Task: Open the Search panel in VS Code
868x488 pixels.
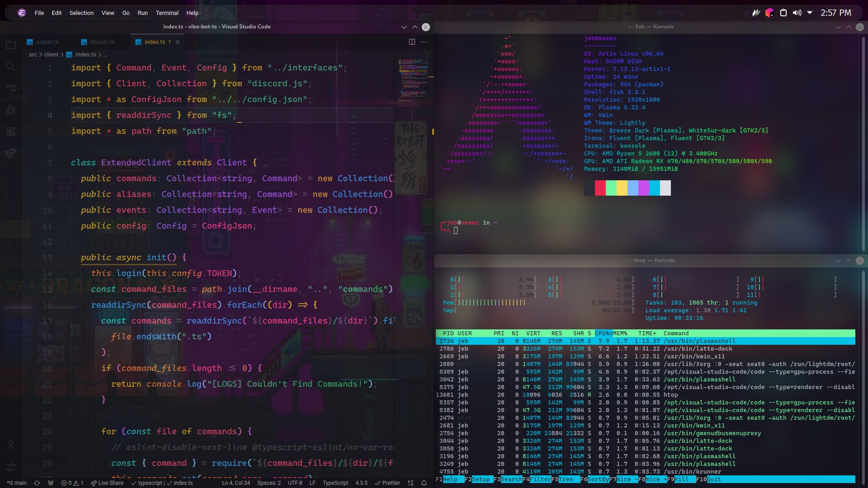Action: coord(11,66)
